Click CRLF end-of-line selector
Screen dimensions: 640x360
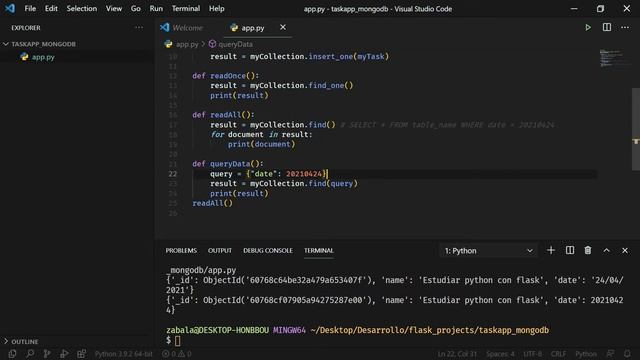558,354
